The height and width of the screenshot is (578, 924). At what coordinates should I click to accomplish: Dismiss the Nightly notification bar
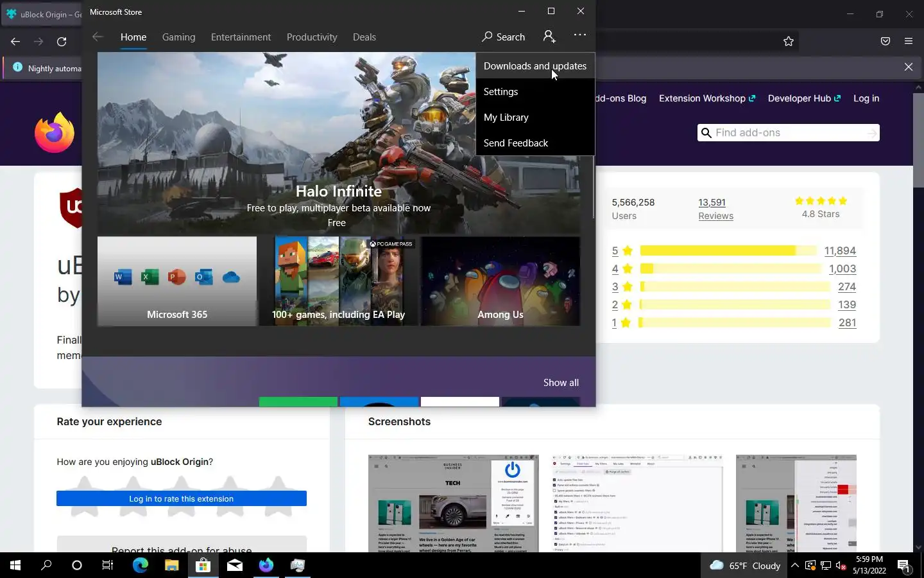pos(909,67)
